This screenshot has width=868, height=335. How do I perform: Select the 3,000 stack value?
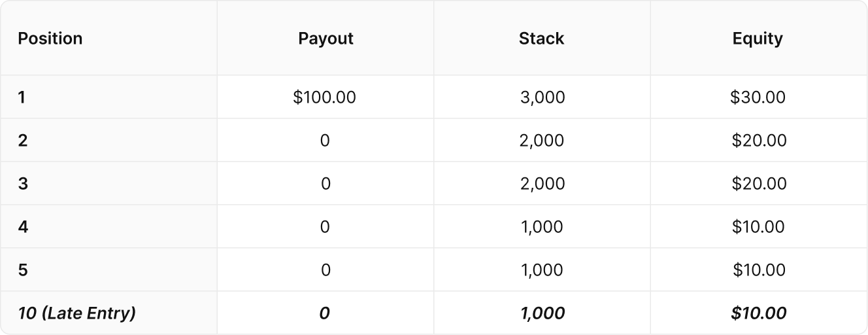[x=542, y=97]
